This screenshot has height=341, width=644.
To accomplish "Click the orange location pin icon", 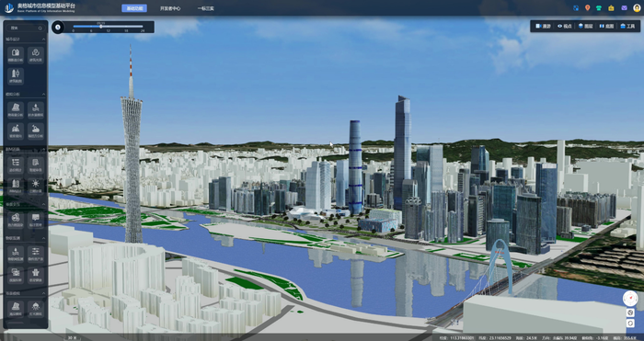I will (587, 7).
